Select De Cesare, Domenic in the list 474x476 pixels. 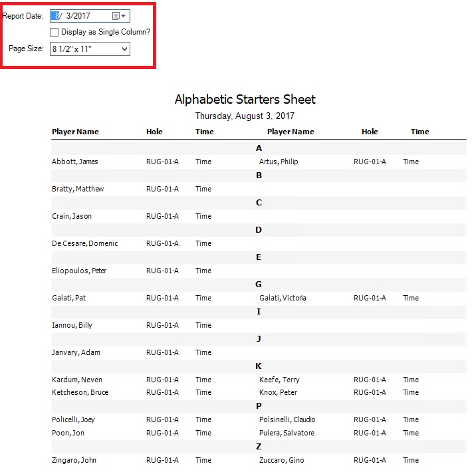84,243
